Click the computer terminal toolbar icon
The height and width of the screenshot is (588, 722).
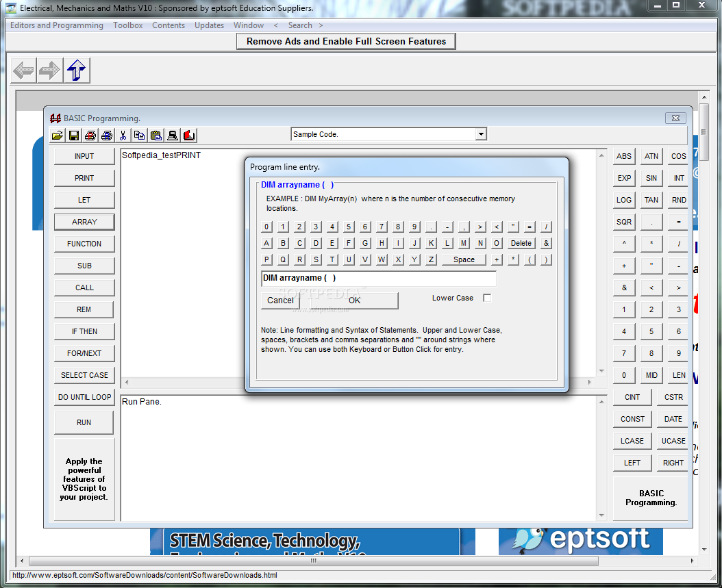point(172,136)
